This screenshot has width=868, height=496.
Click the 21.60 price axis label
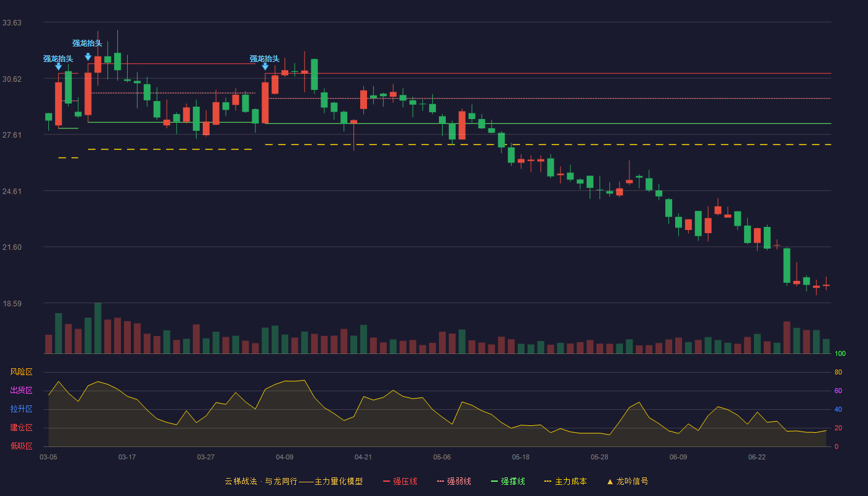tap(12, 247)
